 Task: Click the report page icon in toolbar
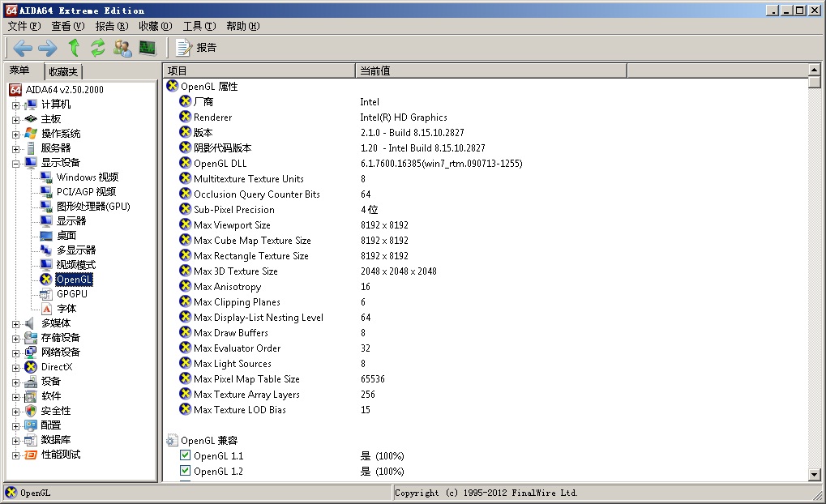(183, 48)
